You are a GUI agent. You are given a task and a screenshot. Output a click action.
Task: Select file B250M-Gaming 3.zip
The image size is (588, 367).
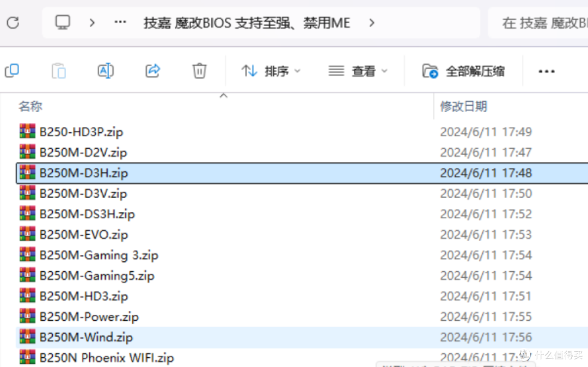click(x=99, y=255)
